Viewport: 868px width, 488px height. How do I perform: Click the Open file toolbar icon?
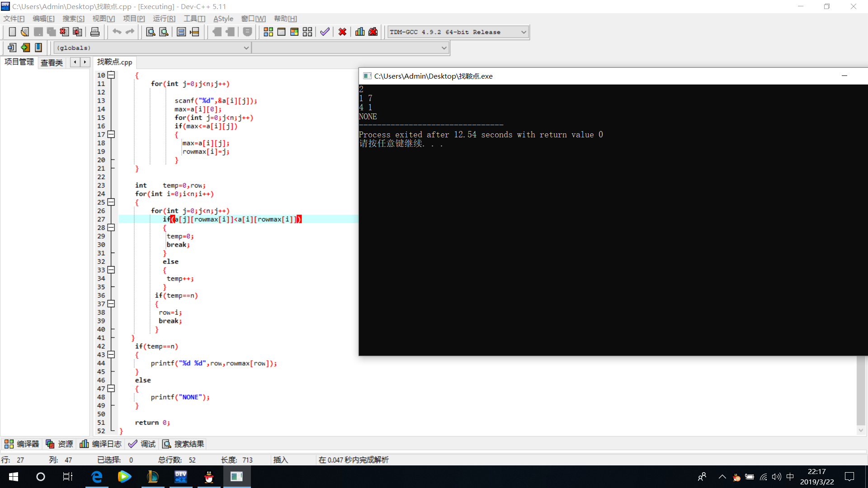tap(25, 32)
